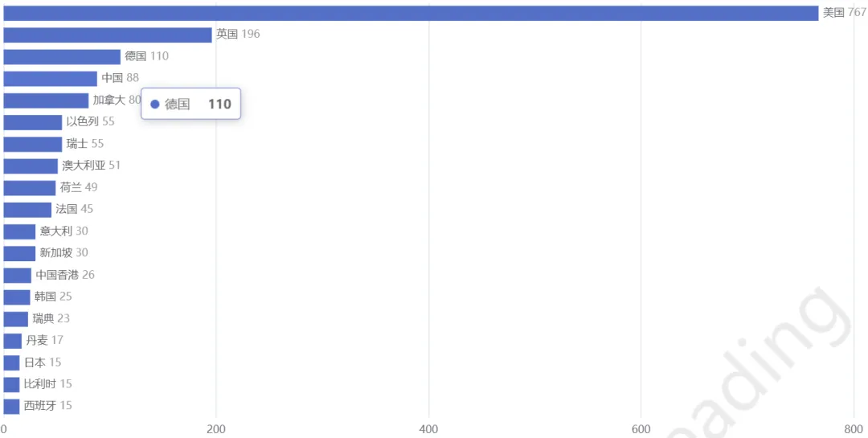Click the 德国 bar in the chart
868x438 pixels.
coord(62,57)
